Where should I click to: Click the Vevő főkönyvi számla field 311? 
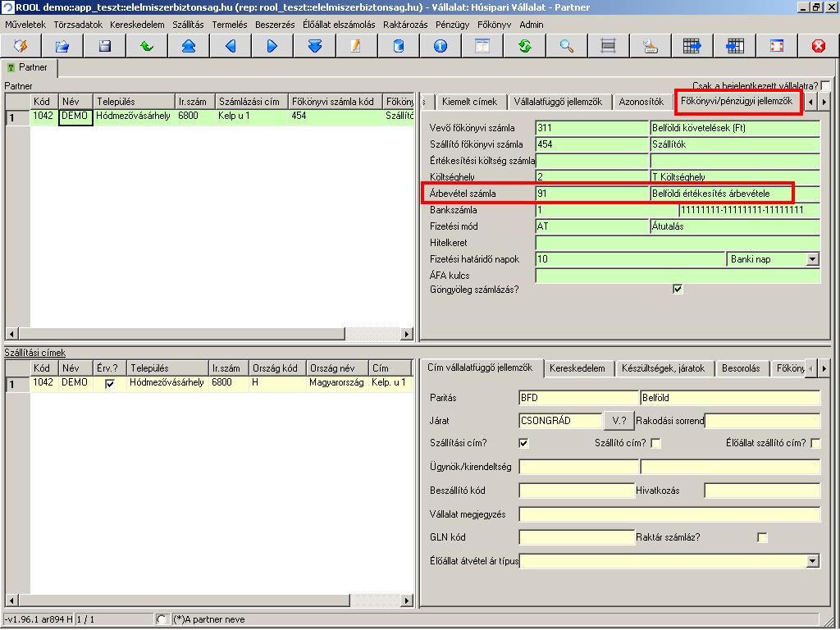pos(592,128)
